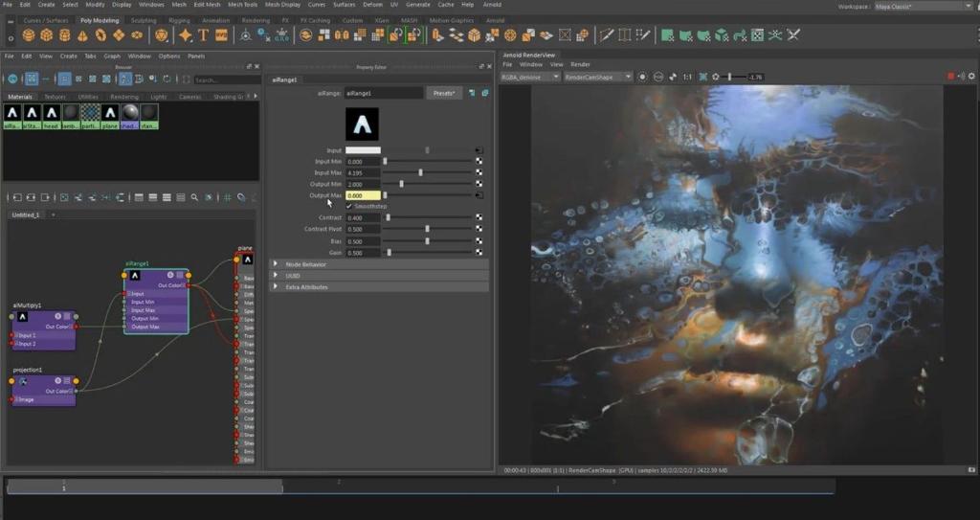Click the Input color swatch
The height and width of the screenshot is (520, 980).
pos(363,150)
